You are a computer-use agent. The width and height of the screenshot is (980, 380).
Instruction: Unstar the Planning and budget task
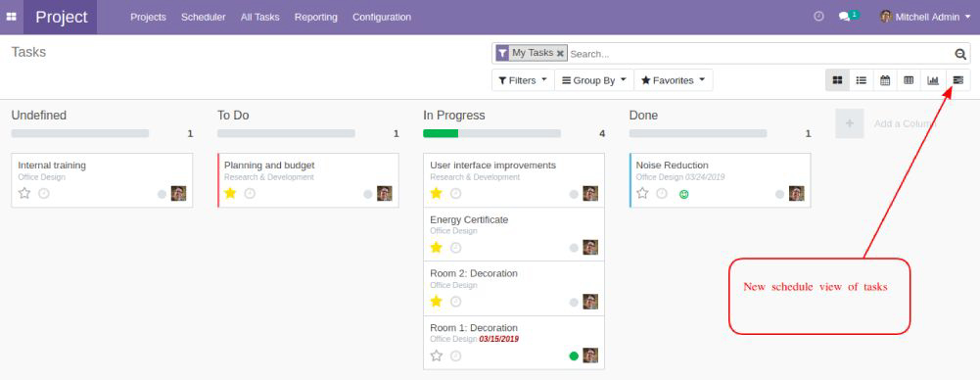point(230,193)
